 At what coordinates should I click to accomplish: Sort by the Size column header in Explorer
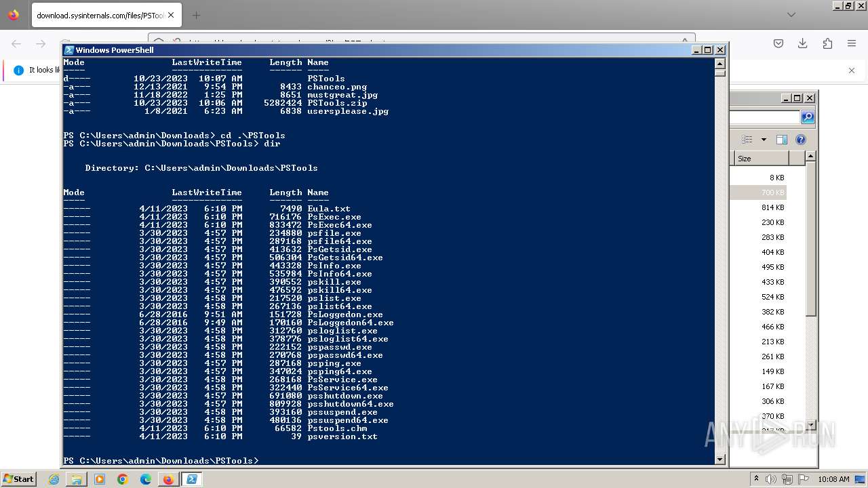click(761, 159)
